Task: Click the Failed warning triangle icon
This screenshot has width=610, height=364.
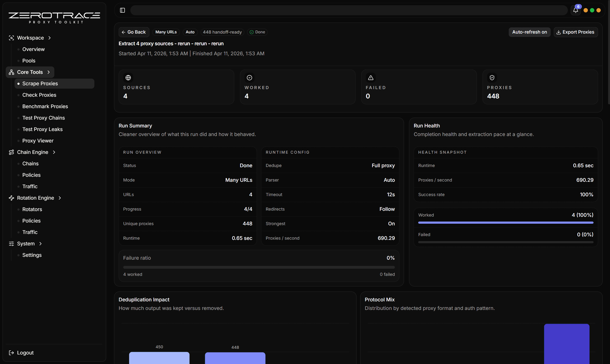Action: [x=371, y=78]
